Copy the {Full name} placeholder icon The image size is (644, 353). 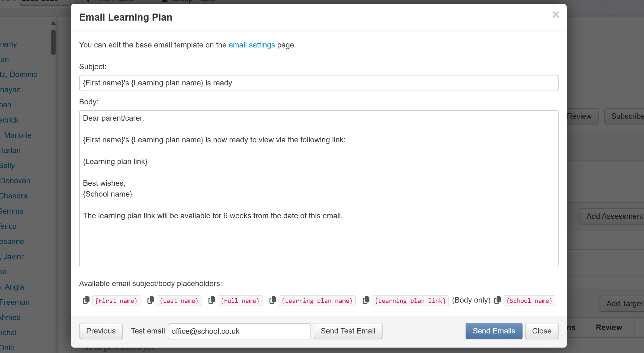click(212, 300)
